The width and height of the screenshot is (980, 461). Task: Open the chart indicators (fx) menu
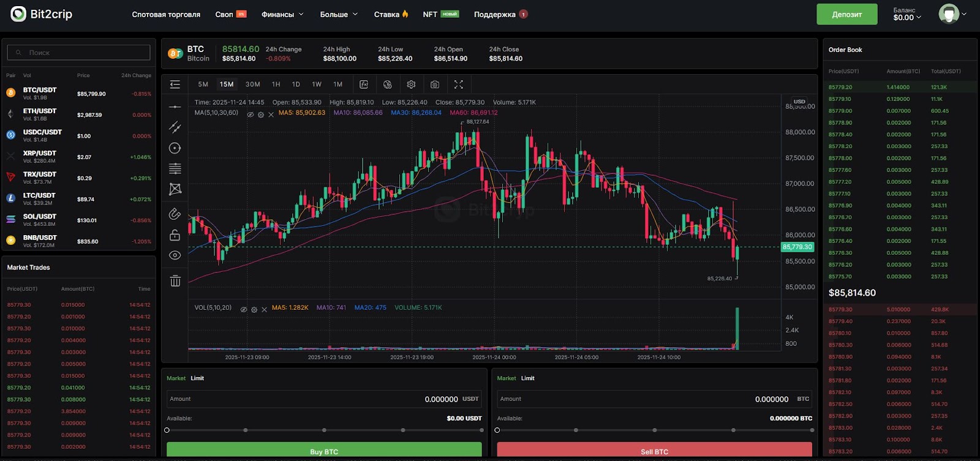364,84
